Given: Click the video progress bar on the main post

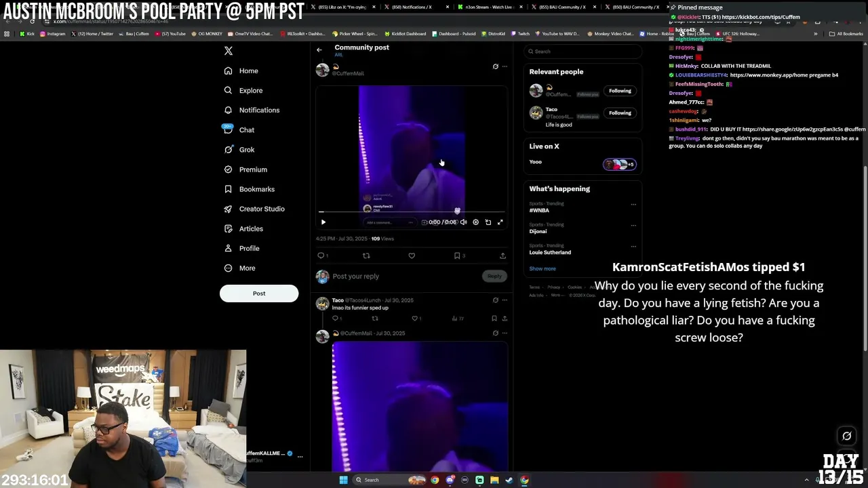Looking at the screenshot, I should (412, 211).
